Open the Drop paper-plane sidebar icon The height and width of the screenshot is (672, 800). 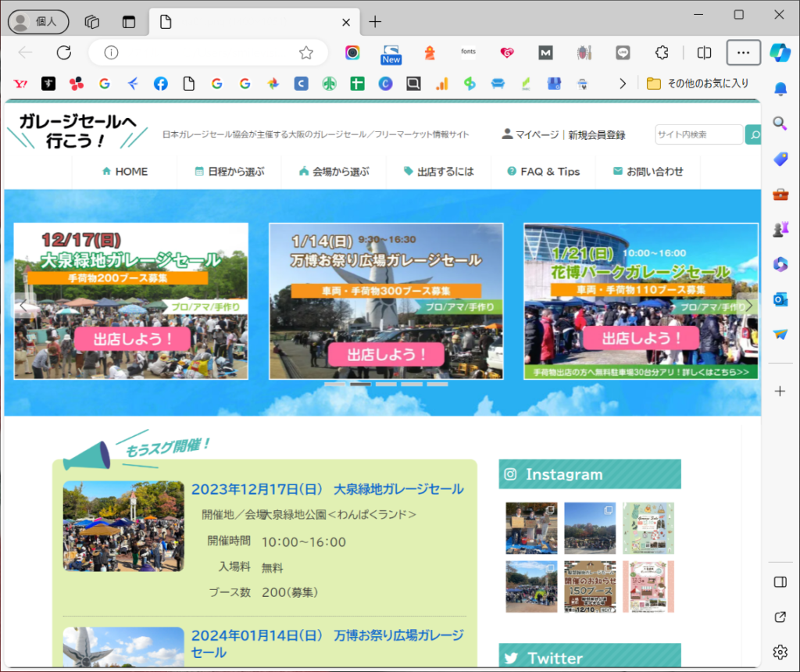(780, 334)
